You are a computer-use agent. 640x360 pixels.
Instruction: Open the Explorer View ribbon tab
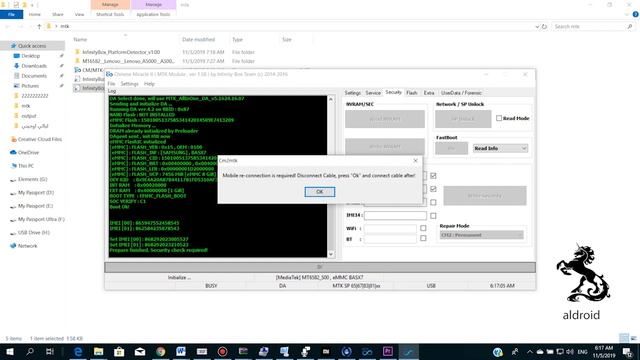pyautogui.click(x=79, y=14)
